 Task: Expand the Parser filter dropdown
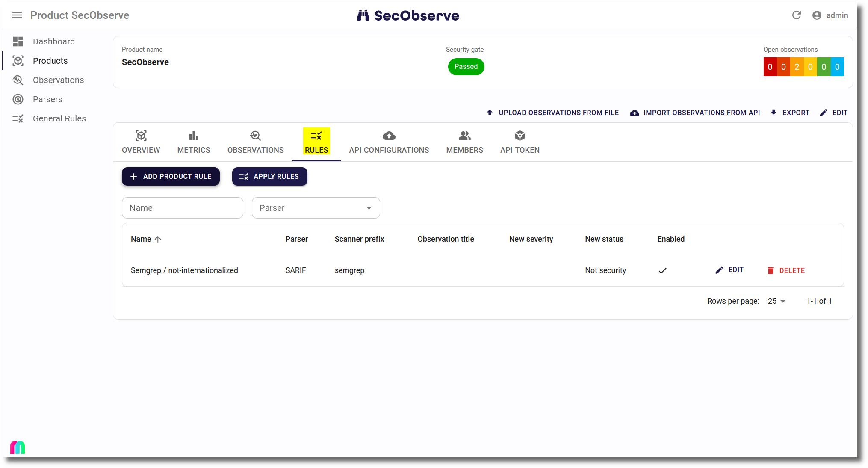click(x=316, y=208)
